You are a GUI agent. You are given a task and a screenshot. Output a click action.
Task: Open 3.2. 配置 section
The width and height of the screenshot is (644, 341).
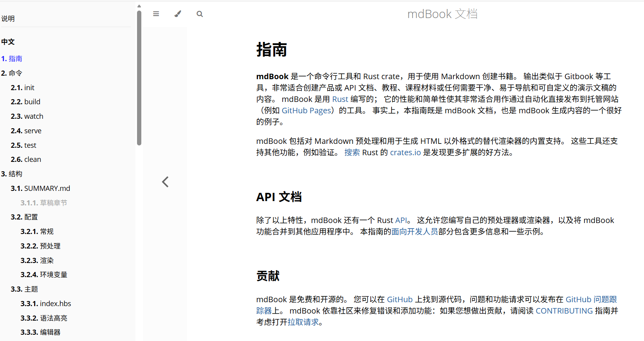coord(24,217)
